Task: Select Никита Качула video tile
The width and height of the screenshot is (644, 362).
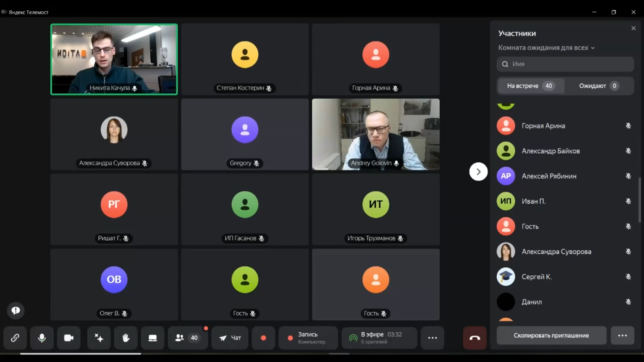Action: point(114,59)
